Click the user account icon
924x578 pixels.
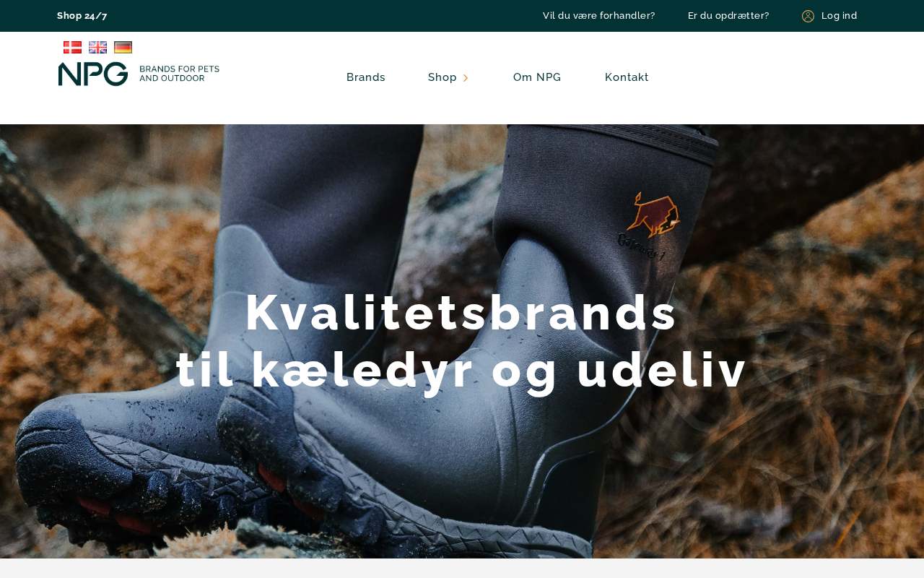[808, 16]
